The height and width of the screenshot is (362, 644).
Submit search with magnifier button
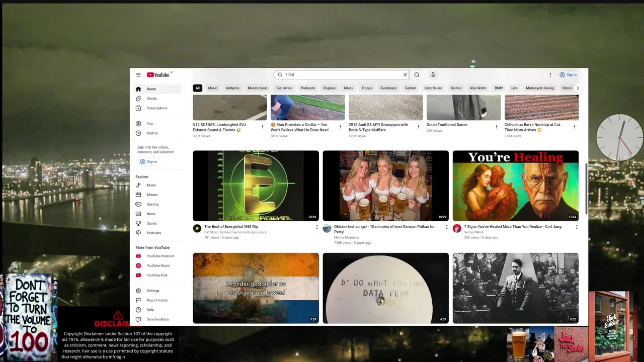417,75
